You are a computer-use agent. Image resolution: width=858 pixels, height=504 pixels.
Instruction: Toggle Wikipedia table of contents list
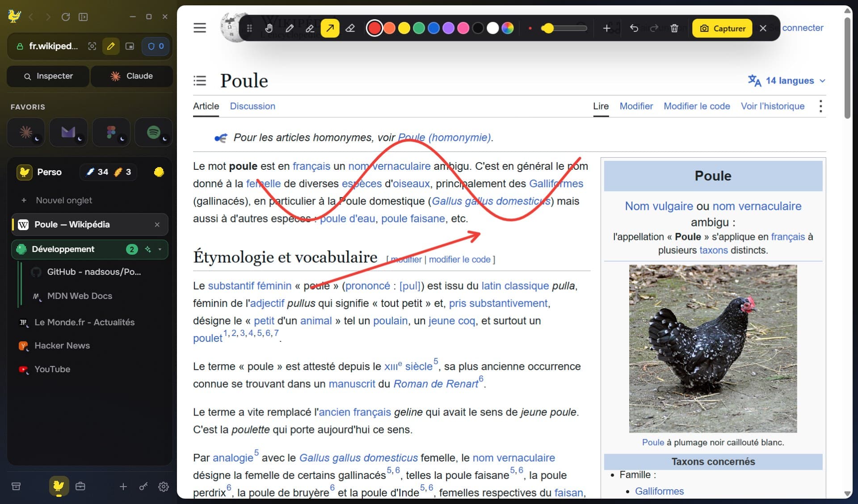[200, 81]
